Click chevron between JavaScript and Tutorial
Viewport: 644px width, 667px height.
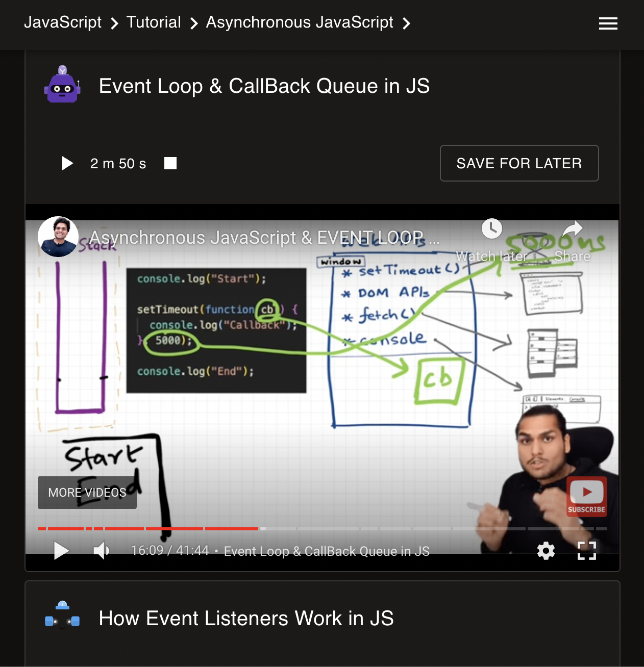(x=114, y=23)
